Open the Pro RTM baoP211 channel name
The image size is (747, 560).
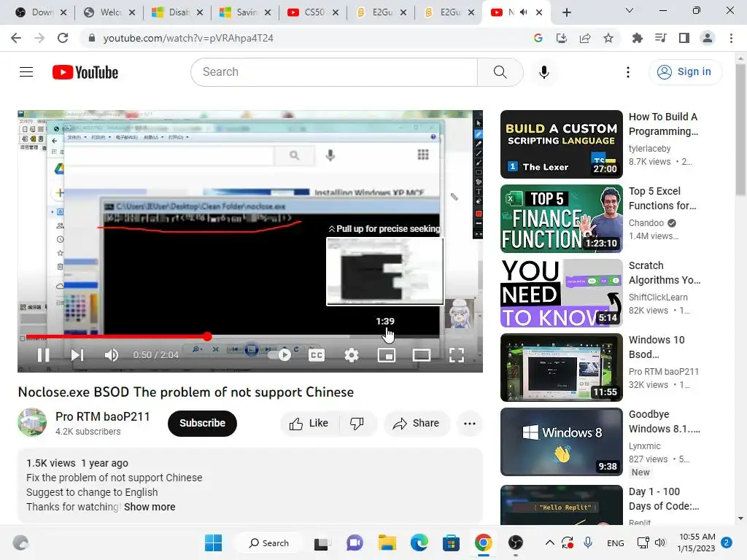coord(102,416)
